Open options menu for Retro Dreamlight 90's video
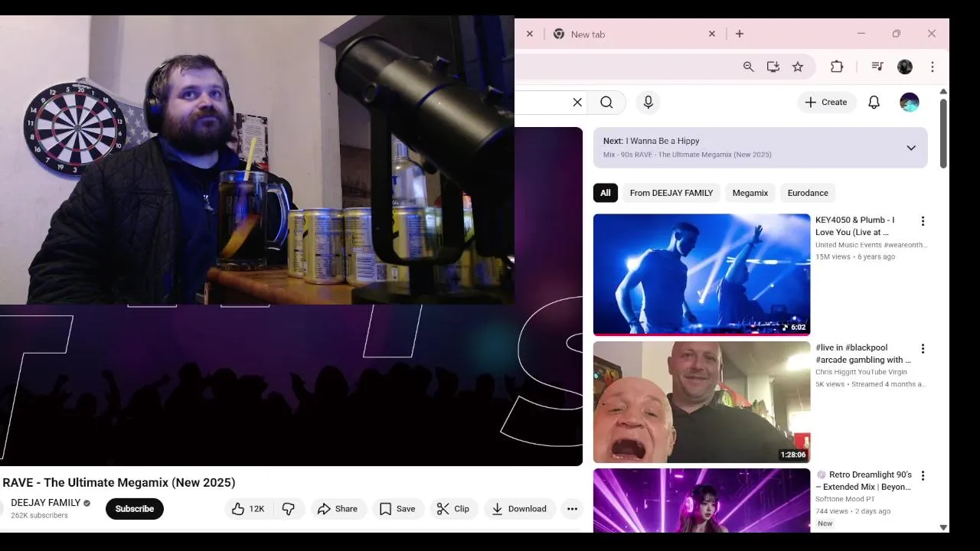 click(923, 476)
